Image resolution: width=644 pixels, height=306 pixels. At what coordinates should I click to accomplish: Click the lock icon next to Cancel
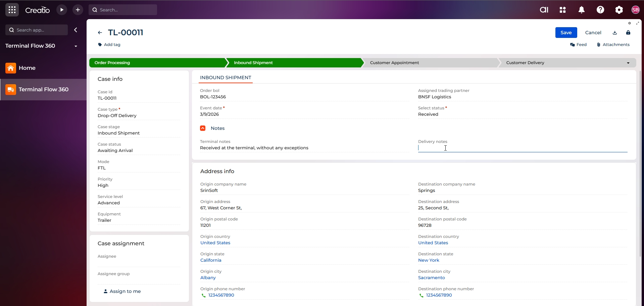coord(628,33)
